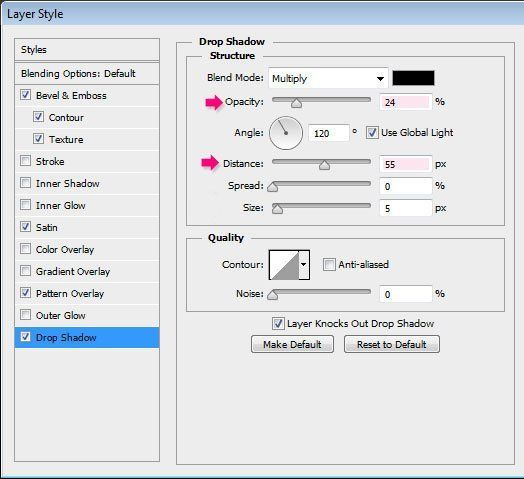Select the Contour style row in list

[x=87, y=117]
